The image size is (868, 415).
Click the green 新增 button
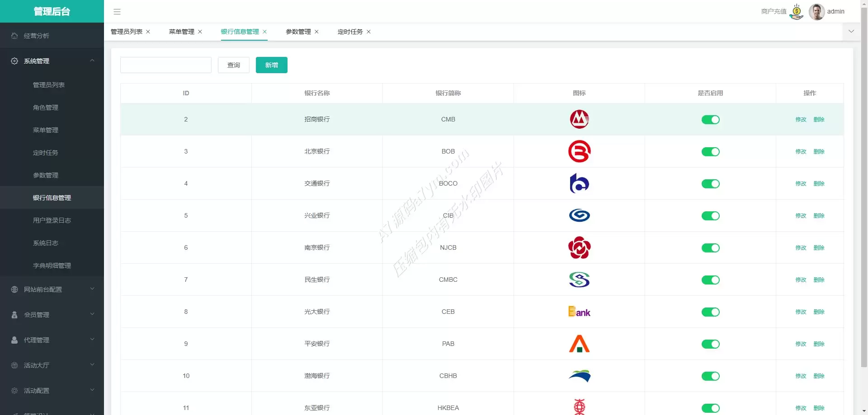point(271,65)
